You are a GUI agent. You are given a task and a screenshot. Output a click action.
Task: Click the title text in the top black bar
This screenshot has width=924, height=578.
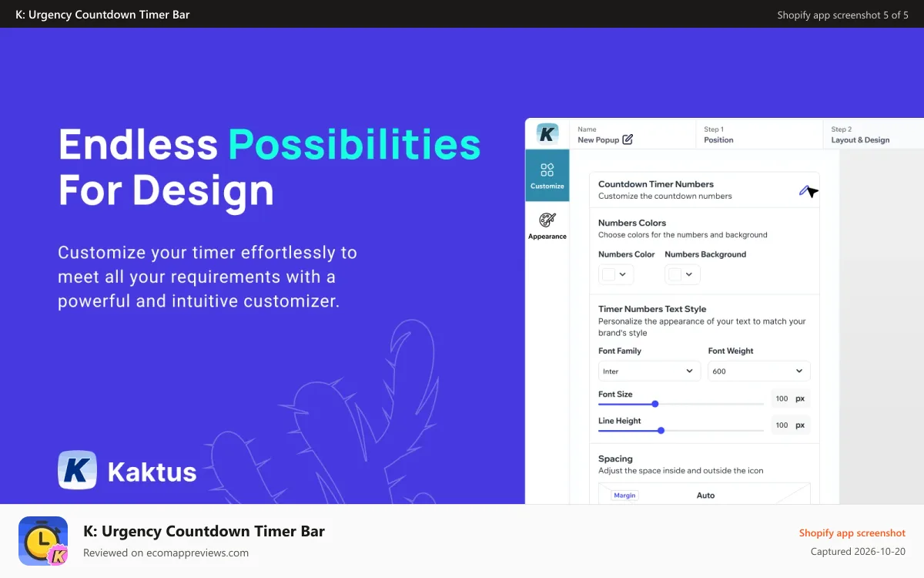pyautogui.click(x=102, y=15)
